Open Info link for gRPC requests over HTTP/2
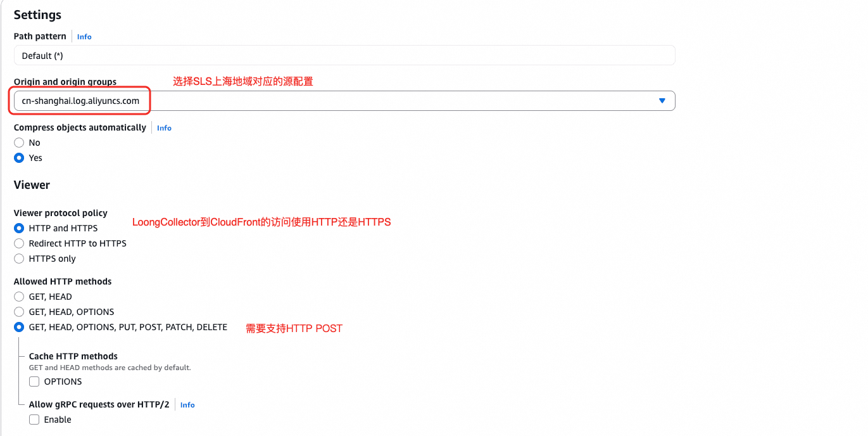This screenshot has width=868, height=436. [187, 405]
